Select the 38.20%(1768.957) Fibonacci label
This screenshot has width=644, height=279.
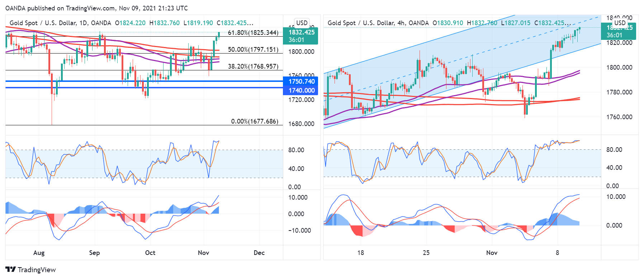(x=253, y=66)
